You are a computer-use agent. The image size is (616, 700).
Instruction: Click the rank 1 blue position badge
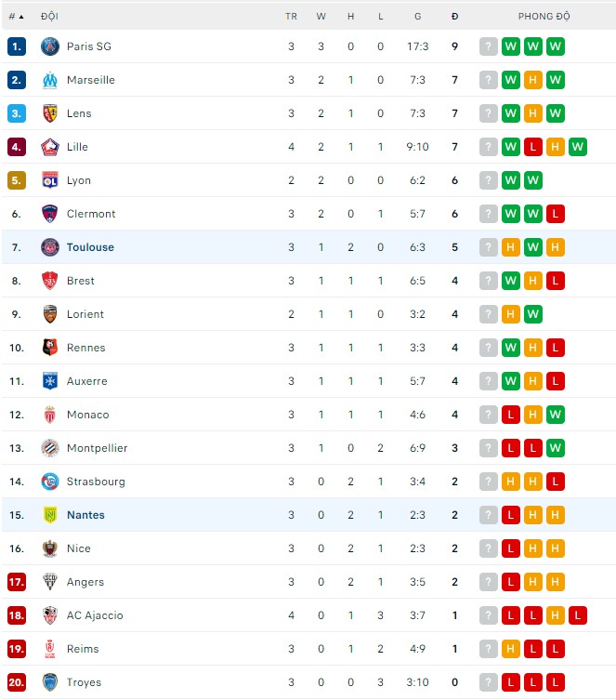[x=17, y=46]
